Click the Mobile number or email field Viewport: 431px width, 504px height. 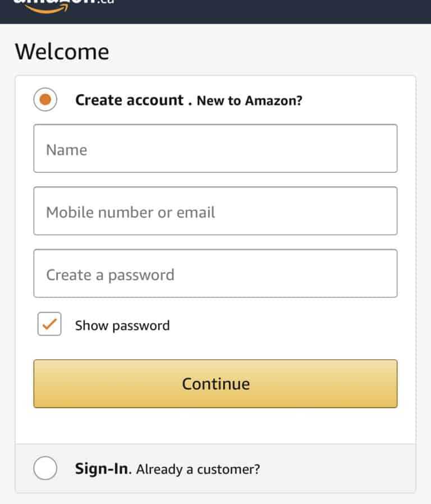[215, 212]
